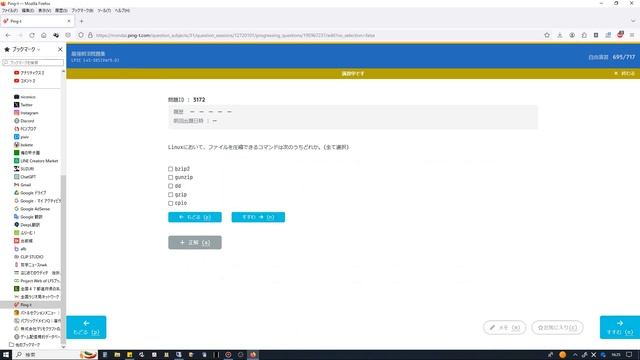Open the ヘルプ menu

[122, 10]
